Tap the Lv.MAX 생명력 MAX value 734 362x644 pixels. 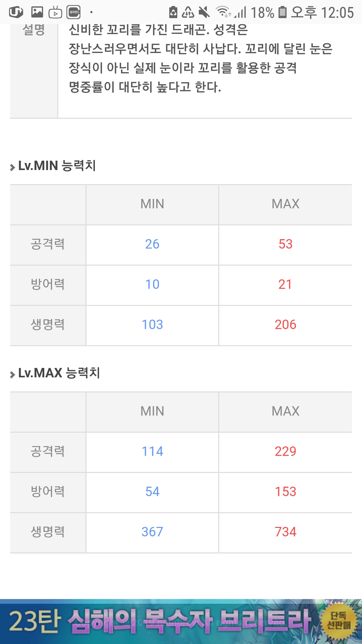pyautogui.click(x=286, y=532)
